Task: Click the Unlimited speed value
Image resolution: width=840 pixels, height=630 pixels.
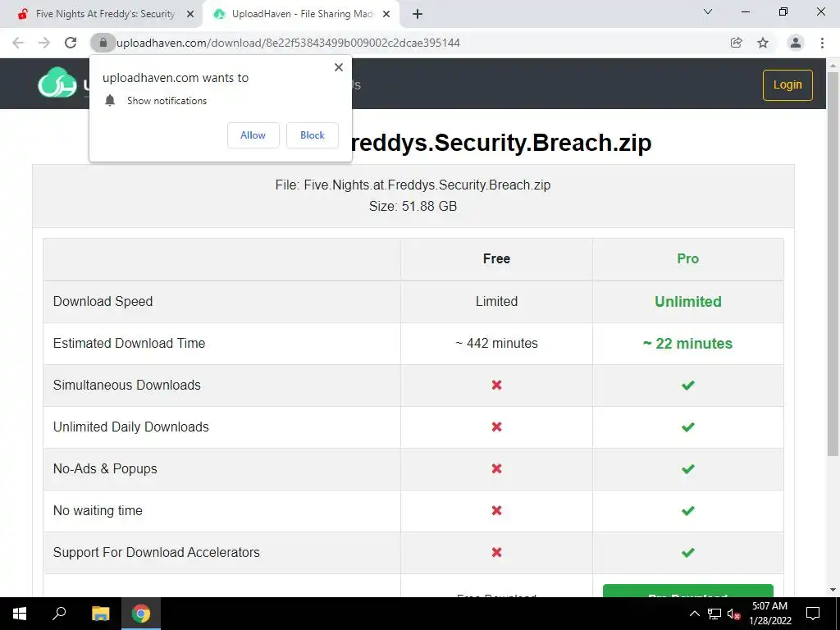Action: click(x=688, y=302)
